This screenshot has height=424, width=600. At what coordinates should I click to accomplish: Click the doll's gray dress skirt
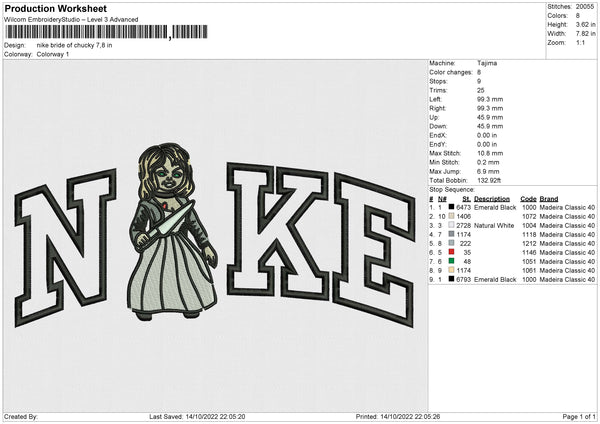171,272
